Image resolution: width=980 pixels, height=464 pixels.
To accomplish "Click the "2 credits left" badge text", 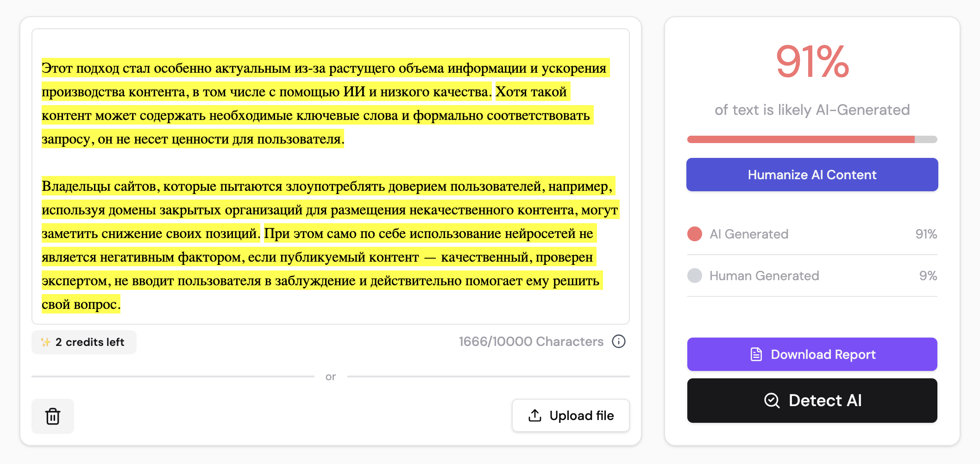I will [x=90, y=342].
